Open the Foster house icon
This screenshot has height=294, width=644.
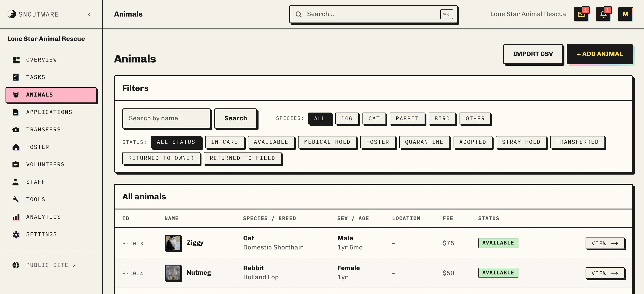click(x=16, y=147)
